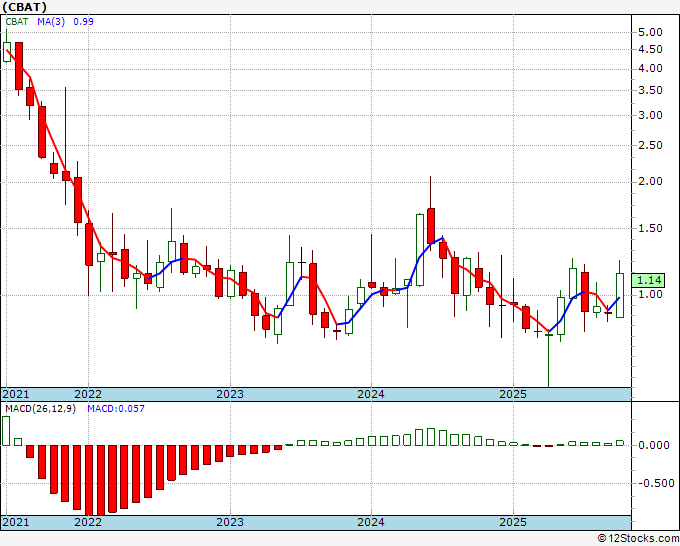Screen dimensions: 680x546
Task: Click 2024 on the price chart timeline
Action: pos(371,394)
